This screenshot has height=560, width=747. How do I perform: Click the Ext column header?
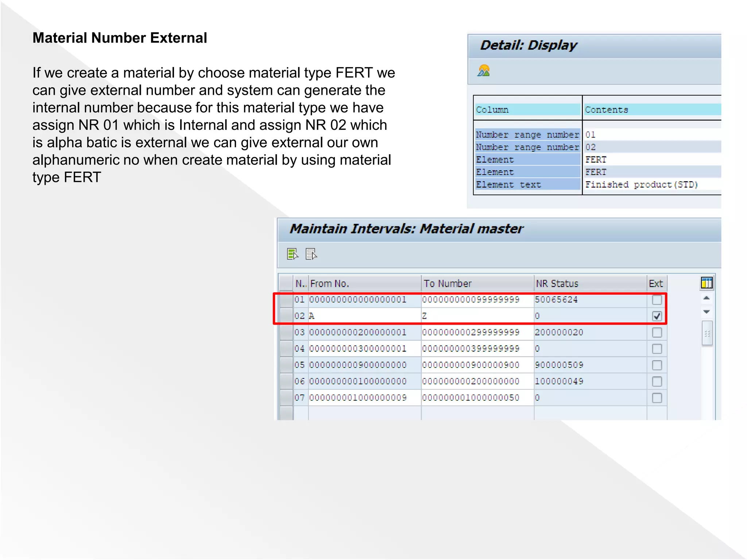(657, 283)
